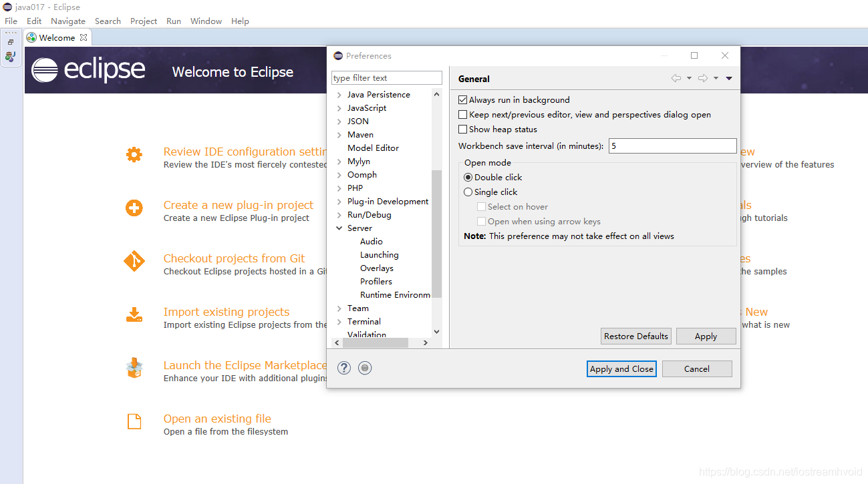The width and height of the screenshot is (868, 484).
Task: Click the Cancel button
Action: tap(697, 369)
